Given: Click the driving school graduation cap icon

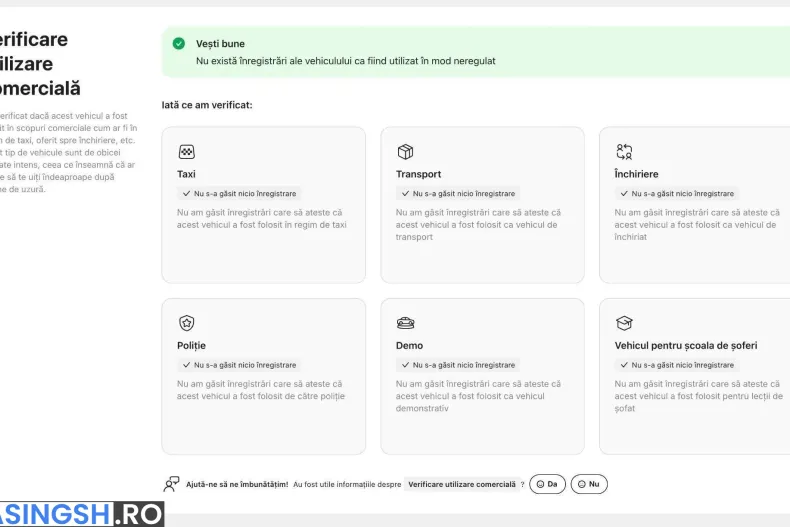Looking at the screenshot, I should click(624, 323).
